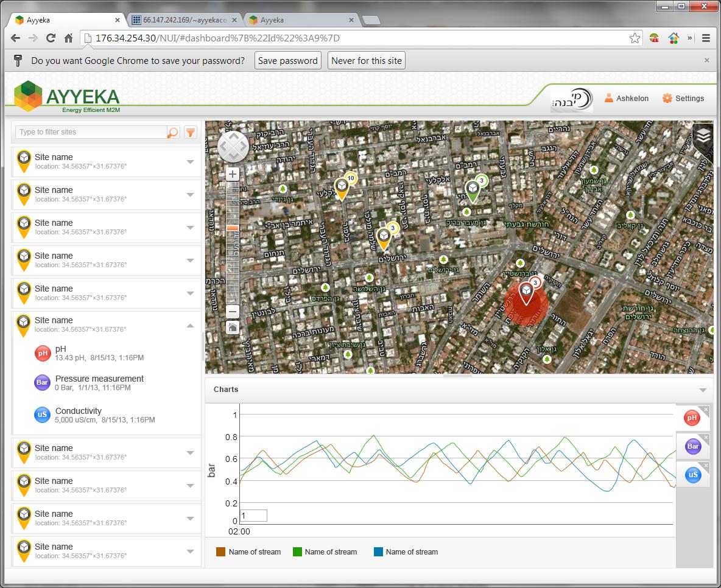Click the red pH stream icon in site list
Screen dimensions: 721x588
[x=43, y=353]
